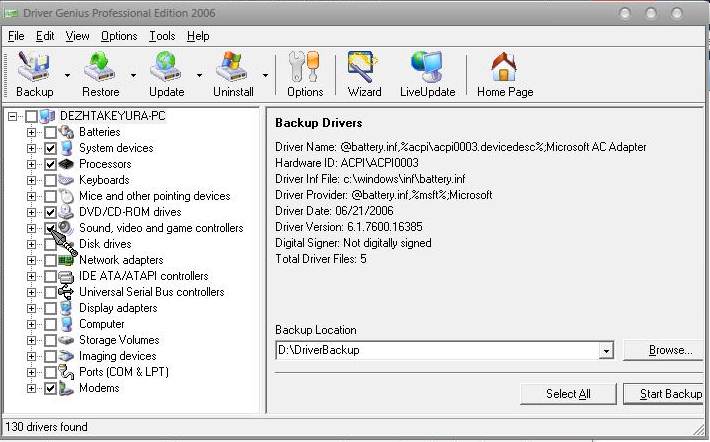The image size is (710, 442).
Task: Open the Backup button dropdown arrow
Action: click(67, 75)
